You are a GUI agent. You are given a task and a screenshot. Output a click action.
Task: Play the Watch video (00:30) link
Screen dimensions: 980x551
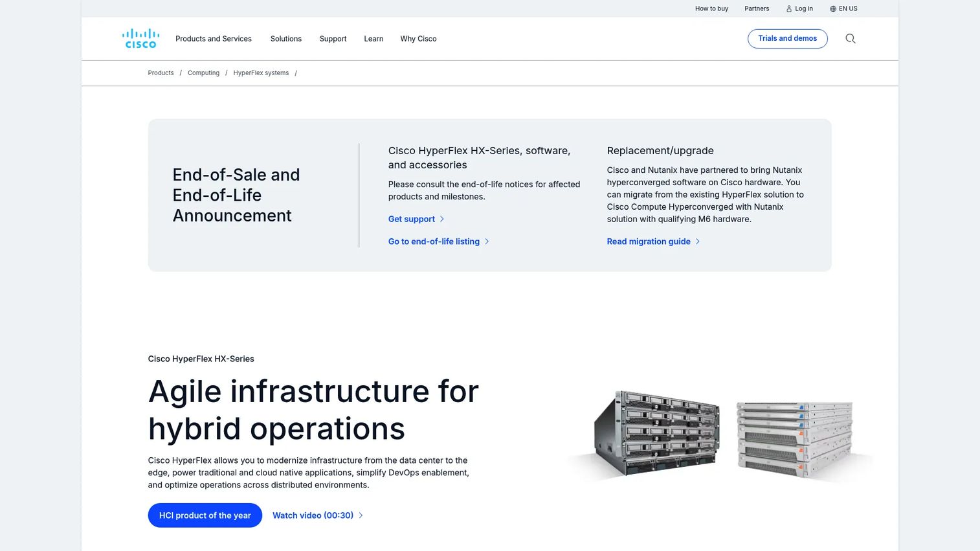tap(313, 516)
